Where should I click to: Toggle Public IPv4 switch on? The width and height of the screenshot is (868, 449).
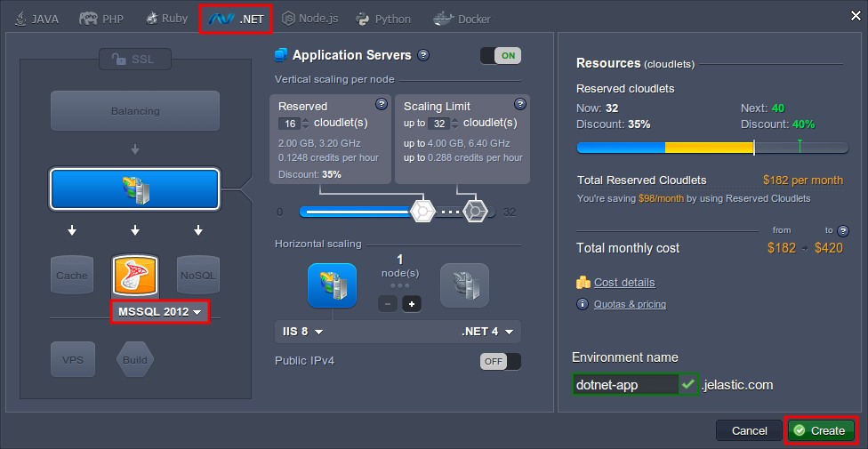point(501,362)
